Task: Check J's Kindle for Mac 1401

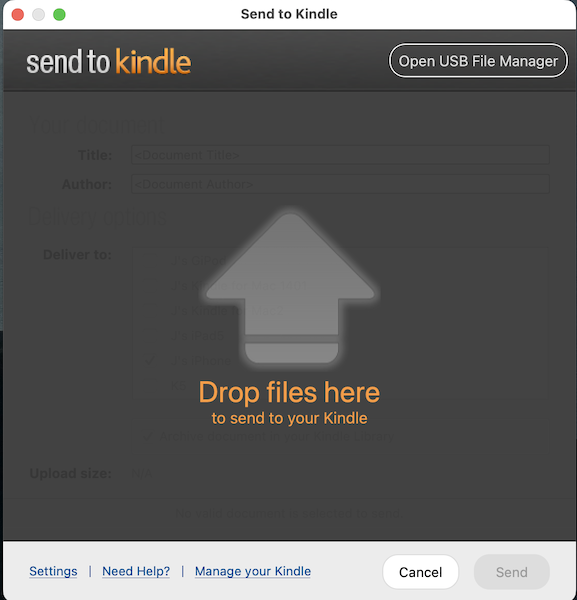Action: point(150,285)
